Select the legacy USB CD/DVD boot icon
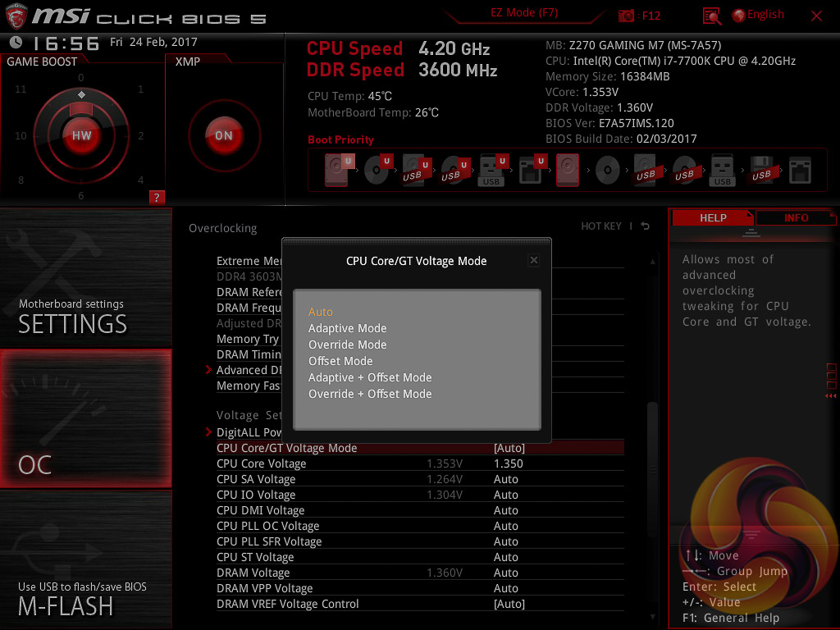Screen dimensions: 840x630 pyautogui.click(x=684, y=171)
